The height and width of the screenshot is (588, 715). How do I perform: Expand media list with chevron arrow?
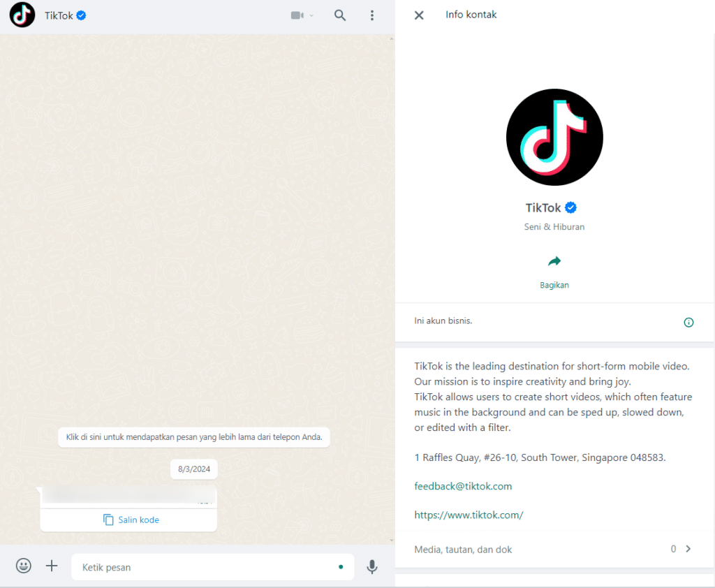tap(688, 549)
